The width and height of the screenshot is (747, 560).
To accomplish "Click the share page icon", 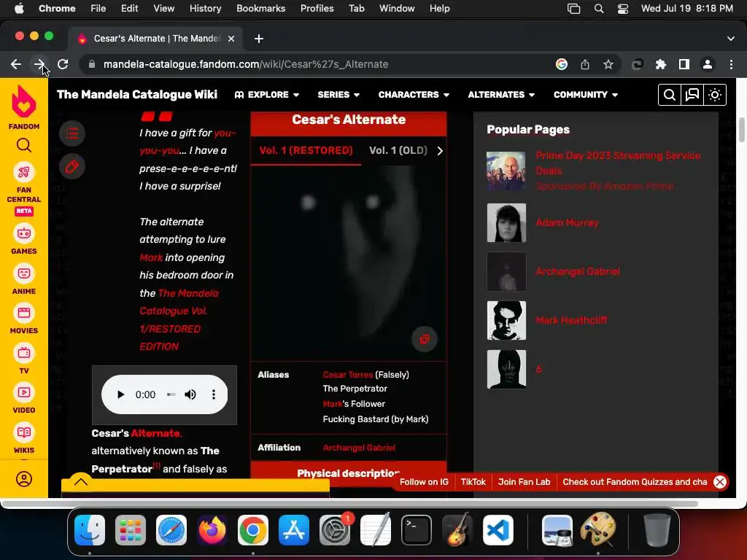I will (585, 64).
